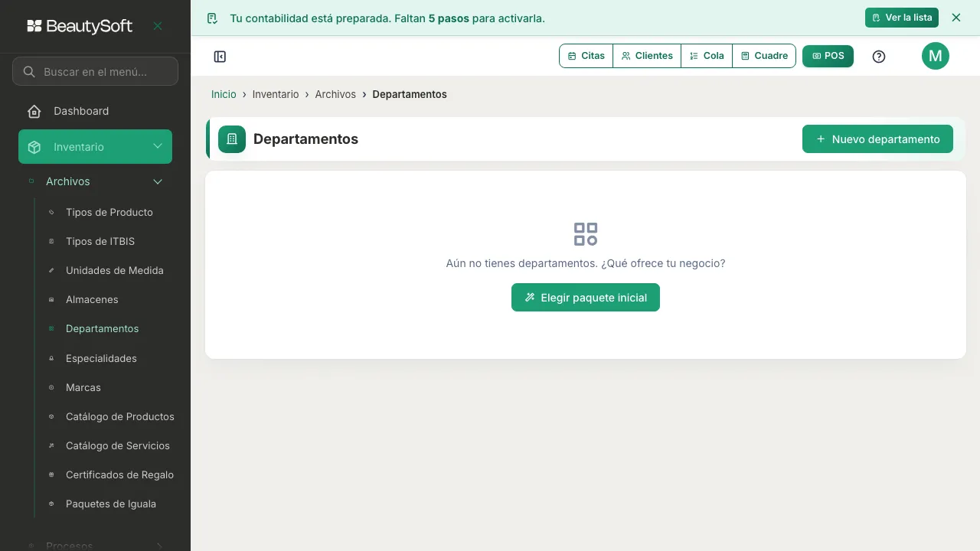Click the Inventario breadcrumb
The height and width of the screenshot is (551, 980).
tap(276, 94)
